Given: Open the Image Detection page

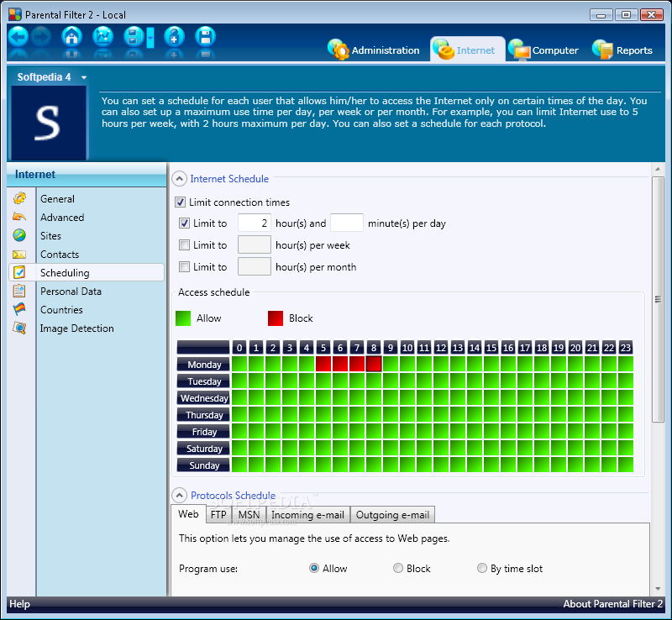Looking at the screenshot, I should pos(76,328).
